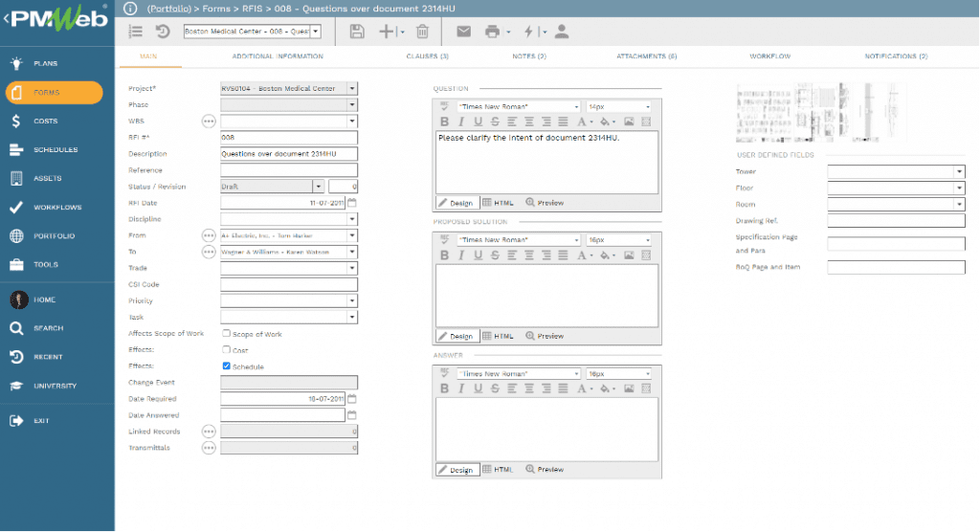Click the Portfolio breadcrumb link

coord(168,9)
